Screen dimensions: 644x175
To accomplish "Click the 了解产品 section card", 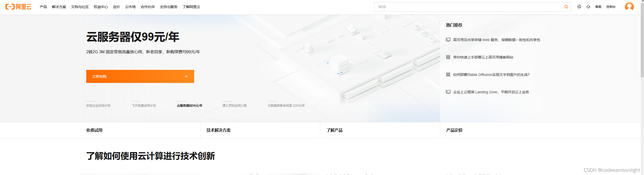I will coord(380,130).
